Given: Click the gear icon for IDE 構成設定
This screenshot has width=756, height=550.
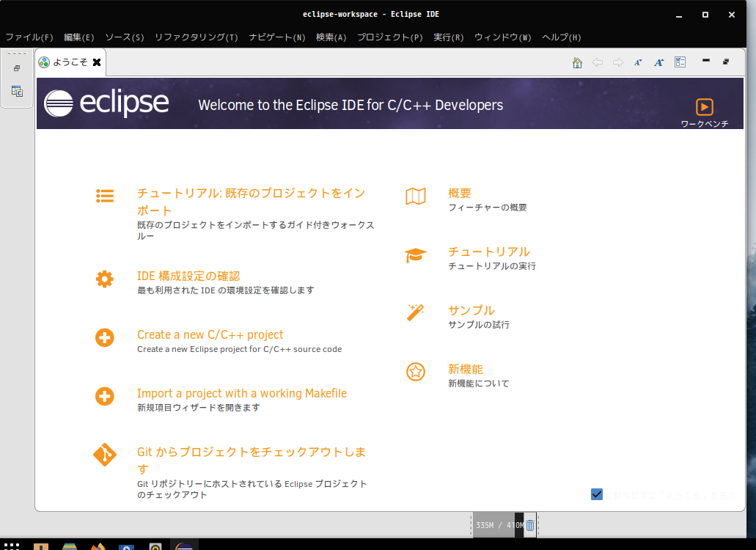Looking at the screenshot, I should coord(105,279).
